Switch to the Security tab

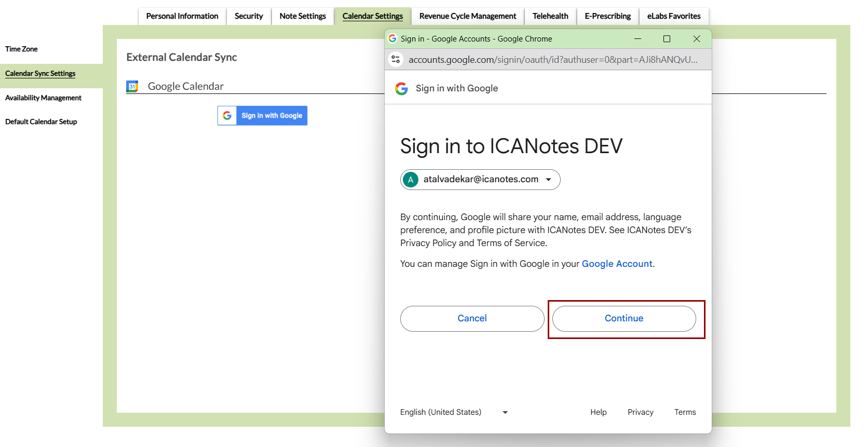[249, 16]
